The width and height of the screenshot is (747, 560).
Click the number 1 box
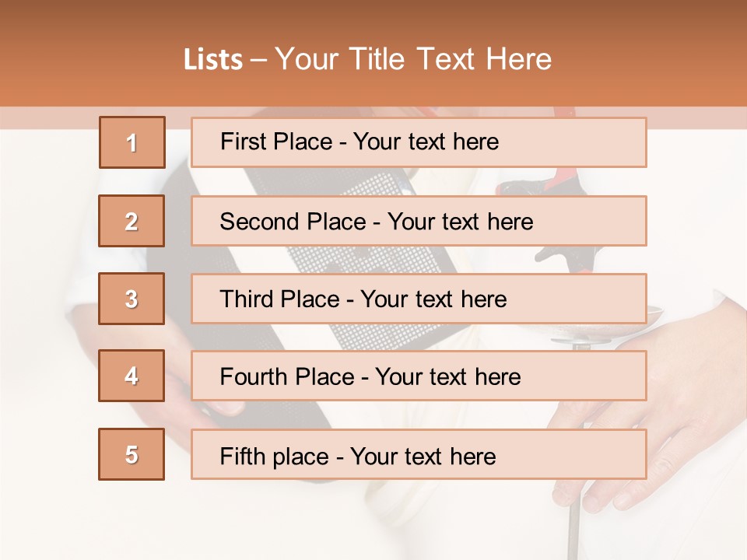click(x=132, y=142)
